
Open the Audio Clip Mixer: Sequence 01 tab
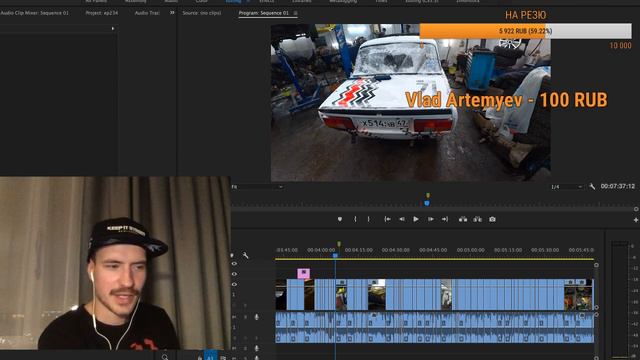pos(34,13)
